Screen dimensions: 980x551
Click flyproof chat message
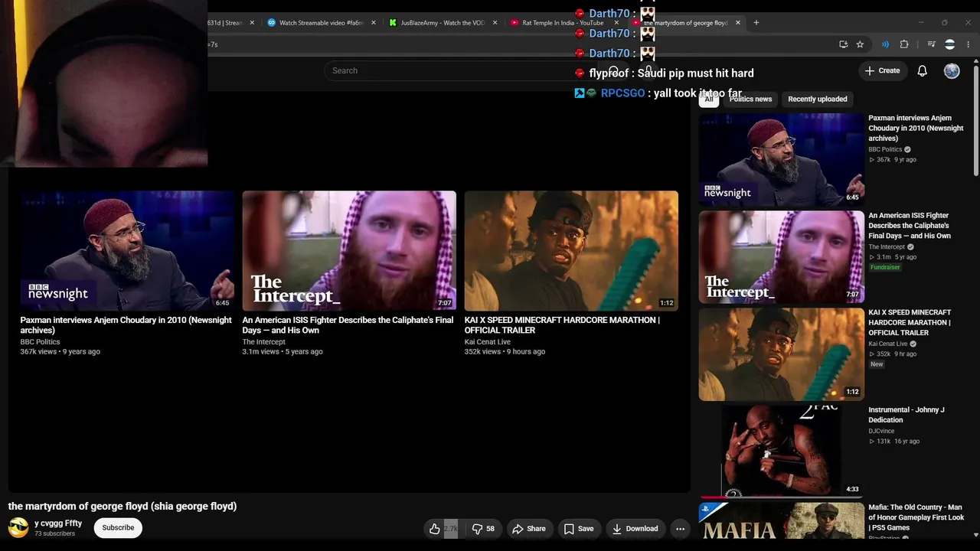point(671,73)
